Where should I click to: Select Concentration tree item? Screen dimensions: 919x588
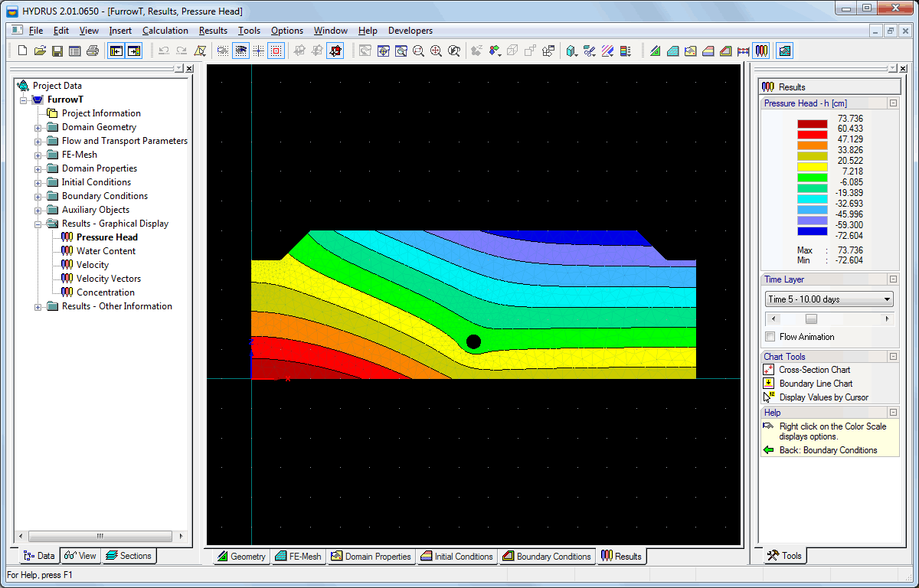coord(106,292)
